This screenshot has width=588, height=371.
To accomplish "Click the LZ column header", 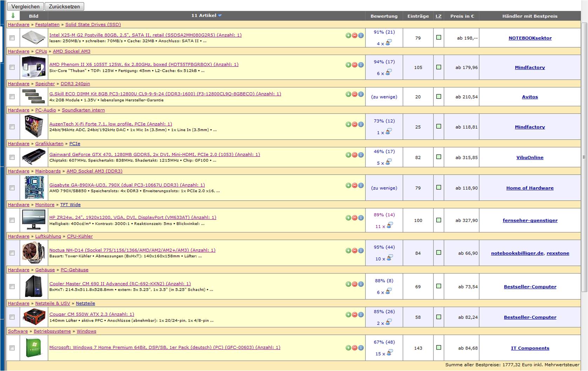I will [439, 16].
